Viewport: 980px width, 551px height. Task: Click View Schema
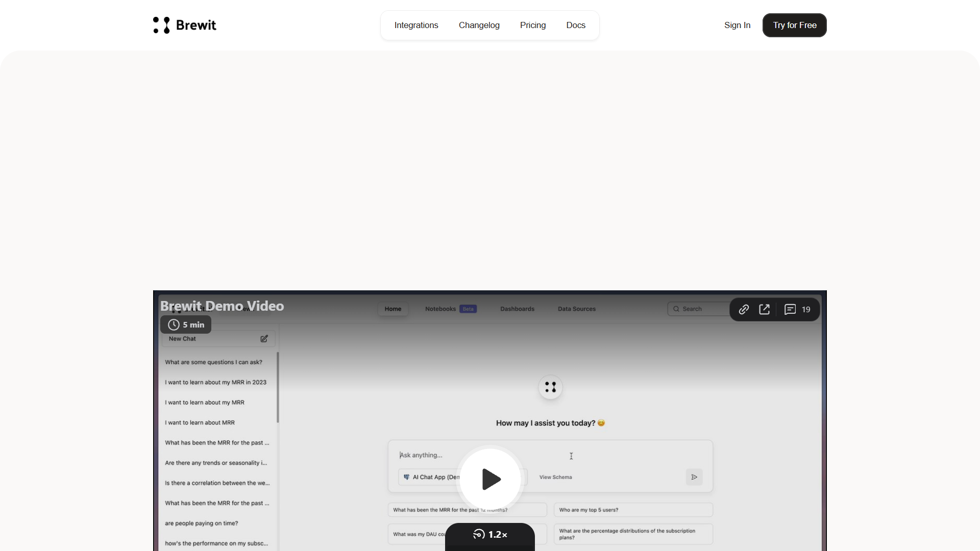(x=555, y=477)
